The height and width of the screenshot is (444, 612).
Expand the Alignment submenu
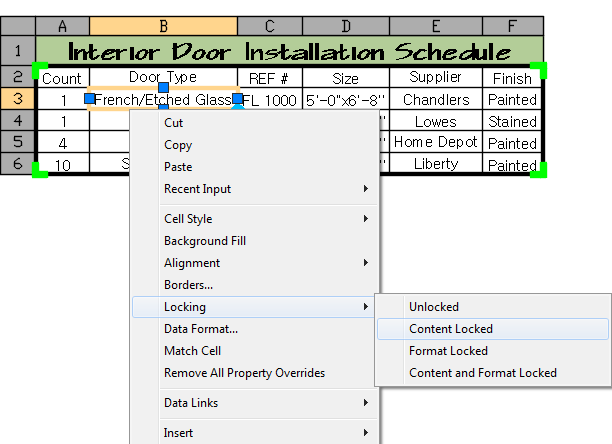[192, 263]
